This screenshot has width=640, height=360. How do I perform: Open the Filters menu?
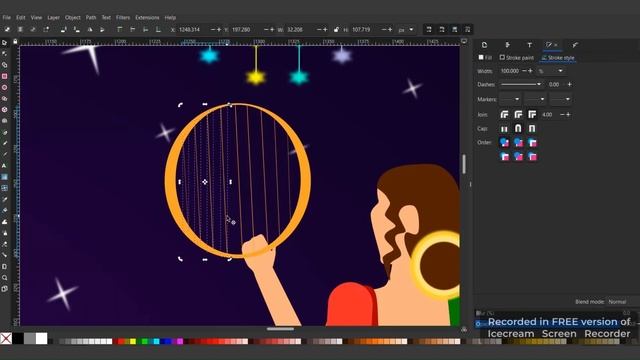point(123,18)
